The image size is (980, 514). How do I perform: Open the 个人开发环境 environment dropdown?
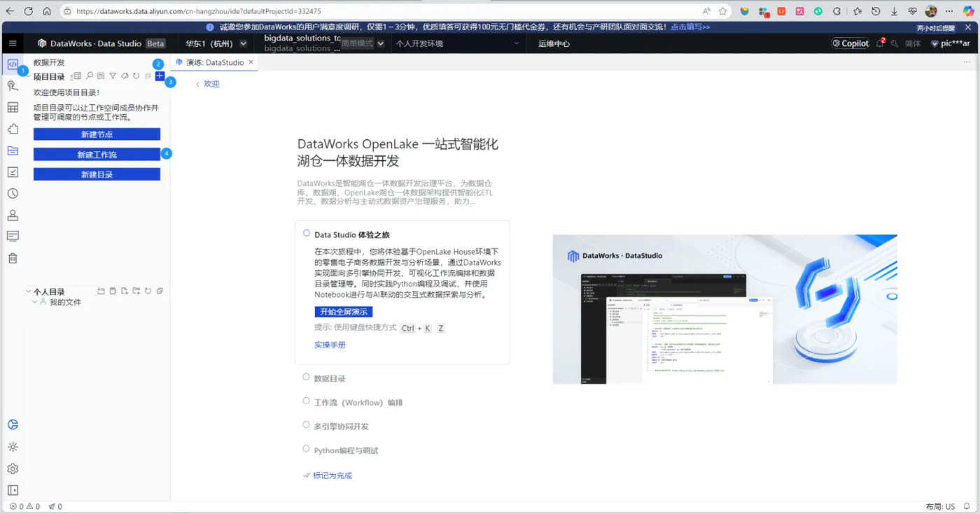(x=458, y=43)
